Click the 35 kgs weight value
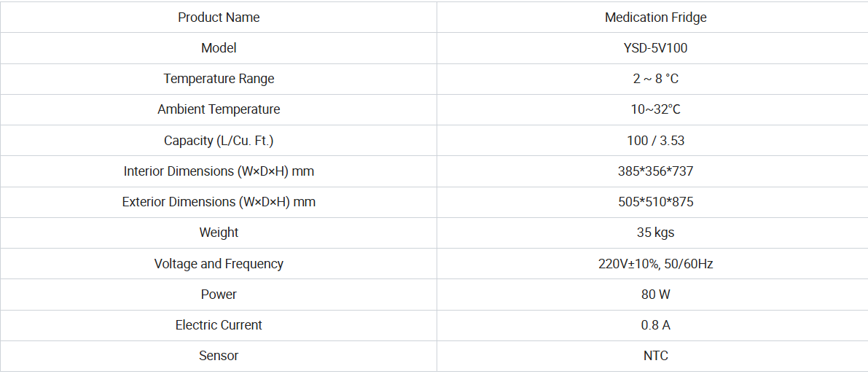The image size is (868, 374). (x=655, y=233)
